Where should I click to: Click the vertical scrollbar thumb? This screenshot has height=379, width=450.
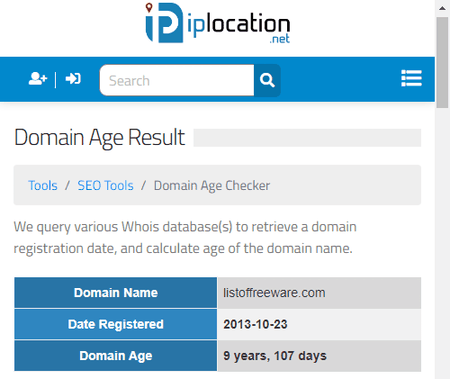pos(442,62)
